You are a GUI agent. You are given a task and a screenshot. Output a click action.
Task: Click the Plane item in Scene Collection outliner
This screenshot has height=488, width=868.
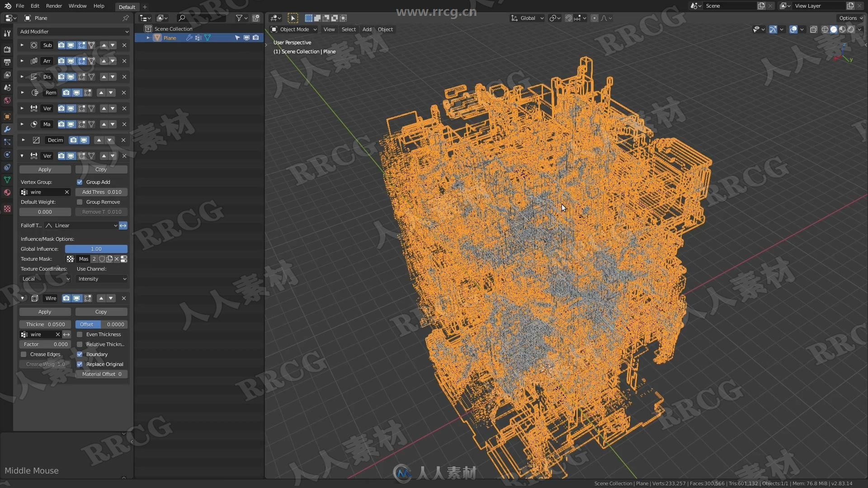[x=170, y=38]
